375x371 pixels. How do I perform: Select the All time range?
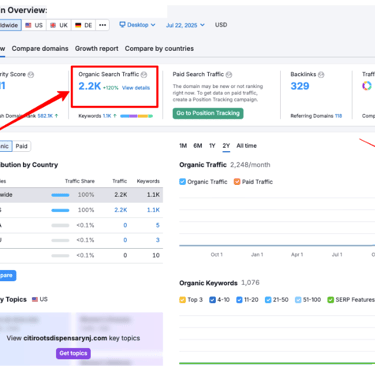pos(247,146)
